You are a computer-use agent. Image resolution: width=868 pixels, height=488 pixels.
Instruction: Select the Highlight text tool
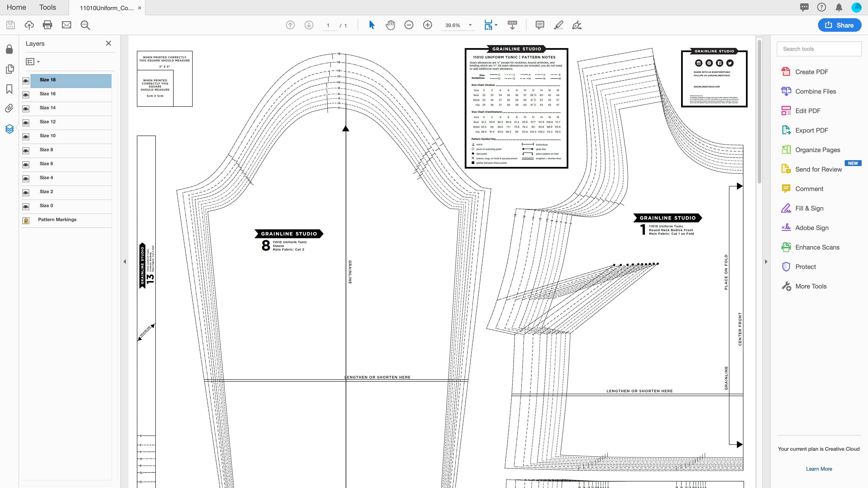coord(558,25)
